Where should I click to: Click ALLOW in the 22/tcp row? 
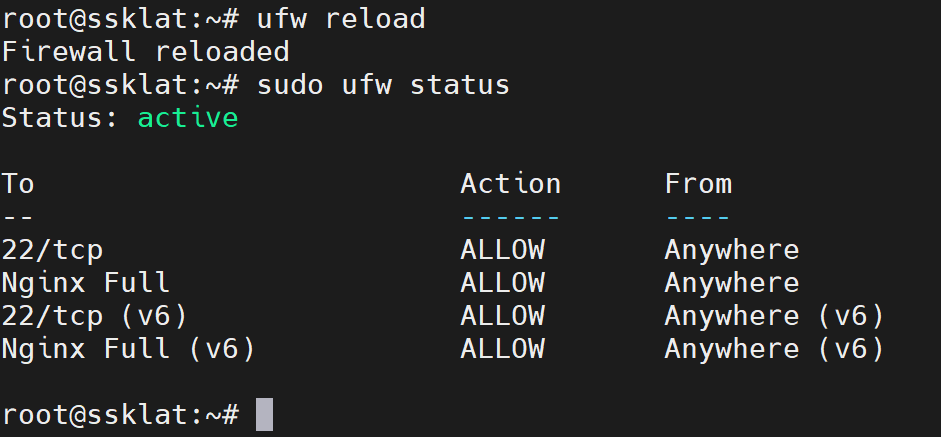pyautogui.click(x=502, y=250)
